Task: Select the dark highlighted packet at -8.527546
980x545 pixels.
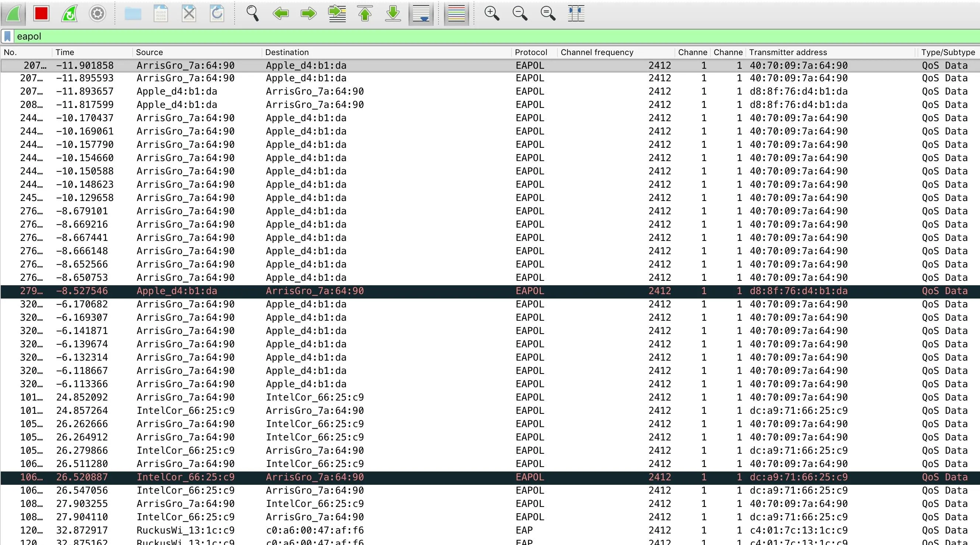Action: (x=490, y=291)
